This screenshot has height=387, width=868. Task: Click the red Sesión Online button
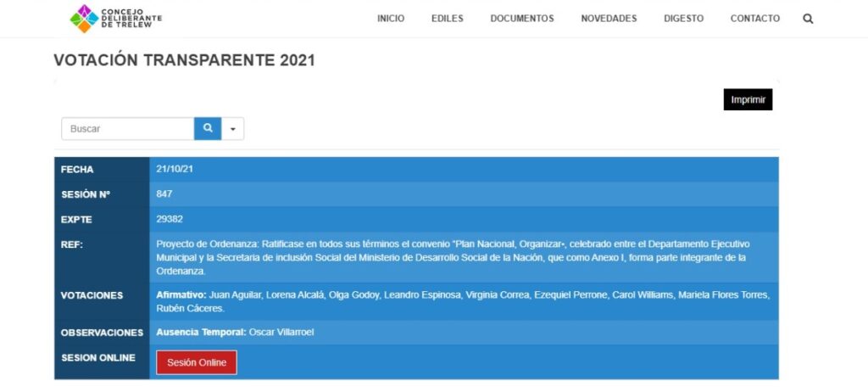pos(197,362)
